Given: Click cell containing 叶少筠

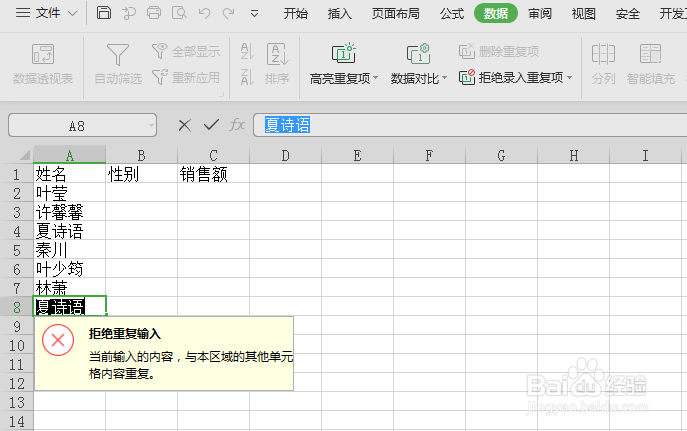Looking at the screenshot, I should [69, 268].
